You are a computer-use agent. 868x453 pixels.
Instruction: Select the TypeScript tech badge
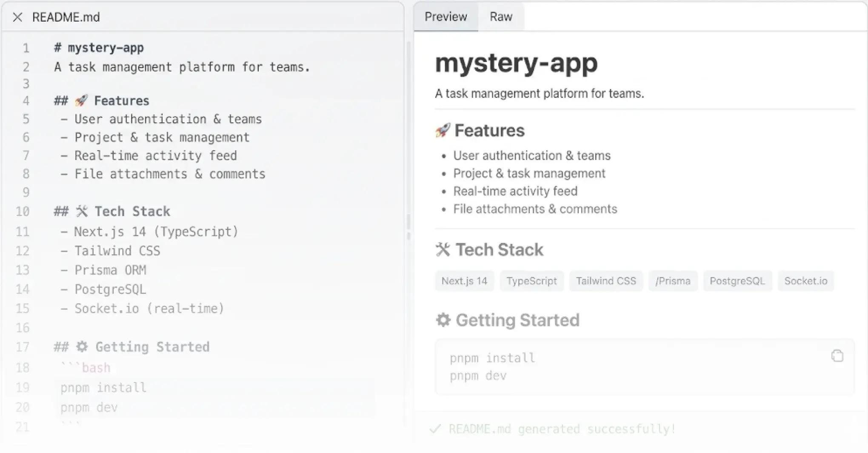pos(531,281)
